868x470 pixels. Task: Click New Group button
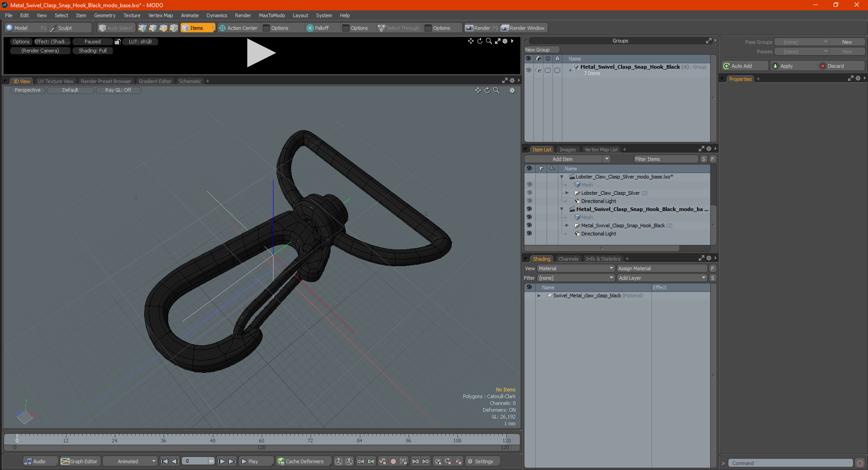point(542,50)
